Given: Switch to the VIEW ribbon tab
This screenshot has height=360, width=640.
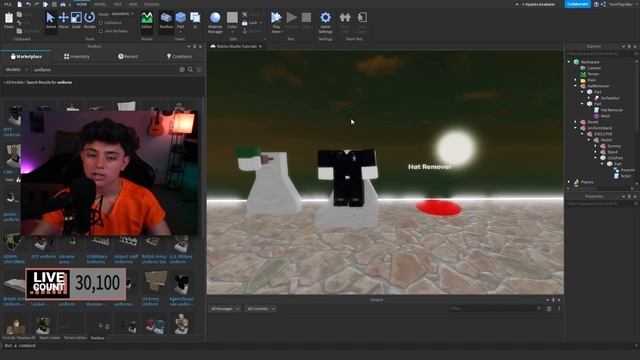Looking at the screenshot, I should point(133,4).
